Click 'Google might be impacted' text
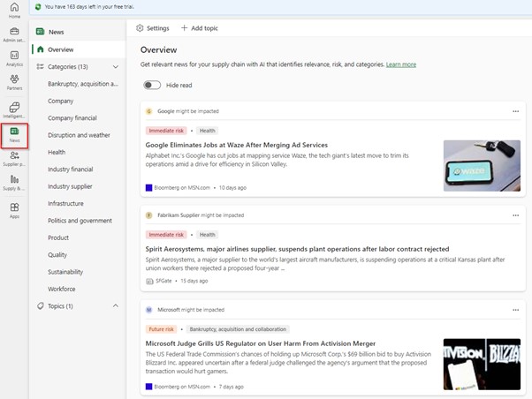This screenshot has width=532, height=399. (x=188, y=111)
